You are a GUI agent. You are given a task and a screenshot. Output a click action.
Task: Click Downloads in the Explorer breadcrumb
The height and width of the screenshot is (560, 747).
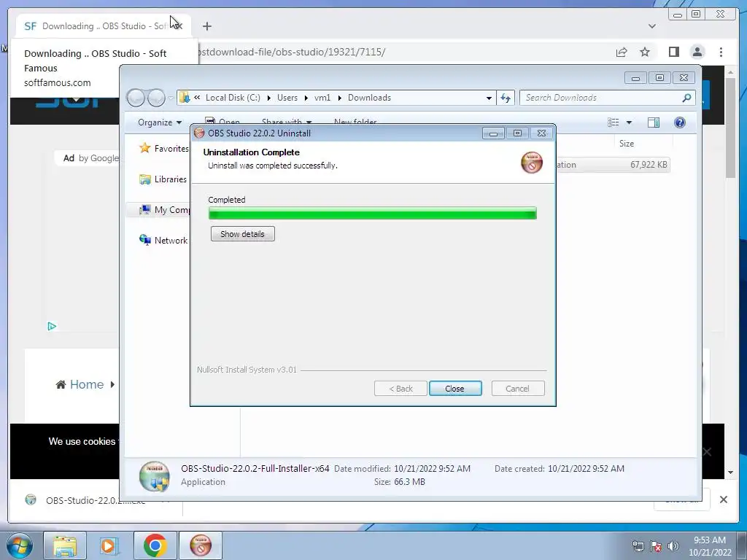click(369, 98)
